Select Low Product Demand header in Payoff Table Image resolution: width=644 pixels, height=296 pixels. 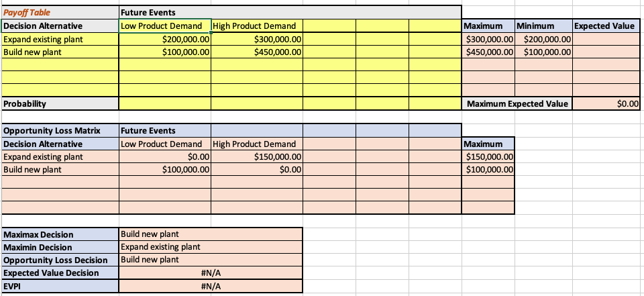coord(165,26)
